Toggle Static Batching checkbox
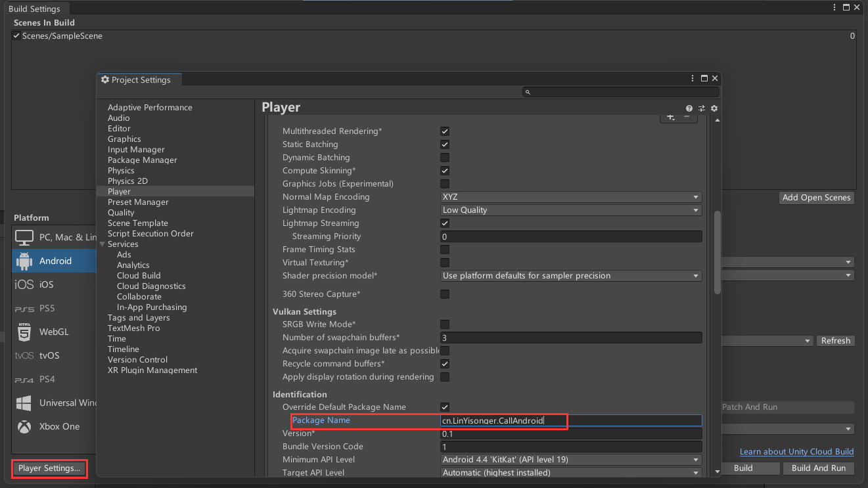 [x=445, y=144]
